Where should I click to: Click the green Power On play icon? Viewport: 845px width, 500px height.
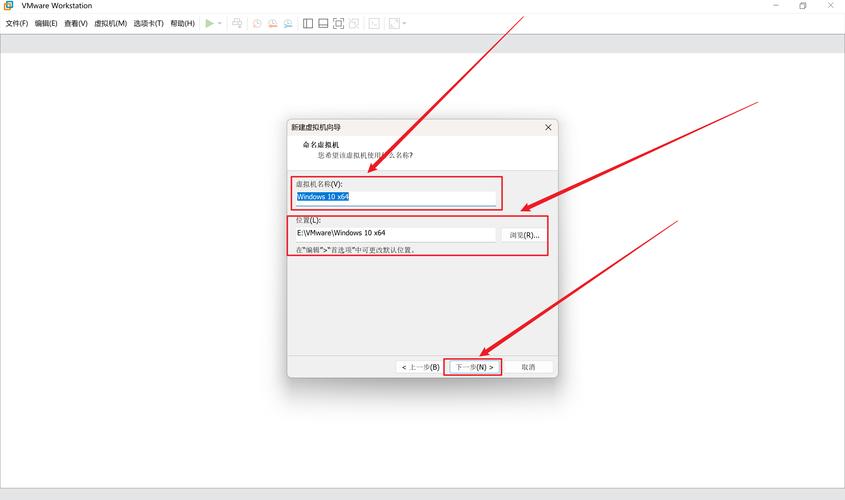click(x=210, y=23)
